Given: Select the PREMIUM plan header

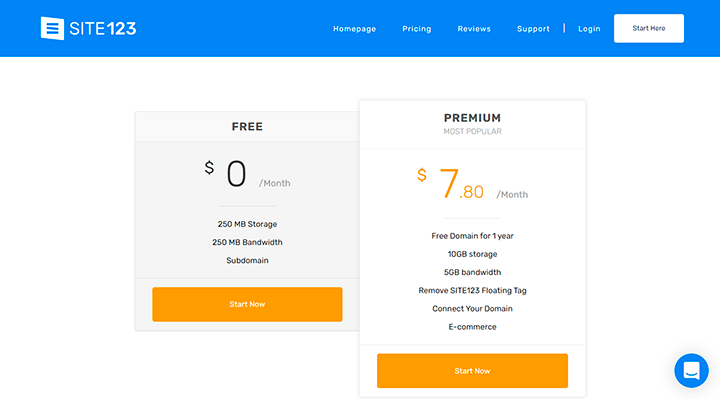Looking at the screenshot, I should pos(472,118).
